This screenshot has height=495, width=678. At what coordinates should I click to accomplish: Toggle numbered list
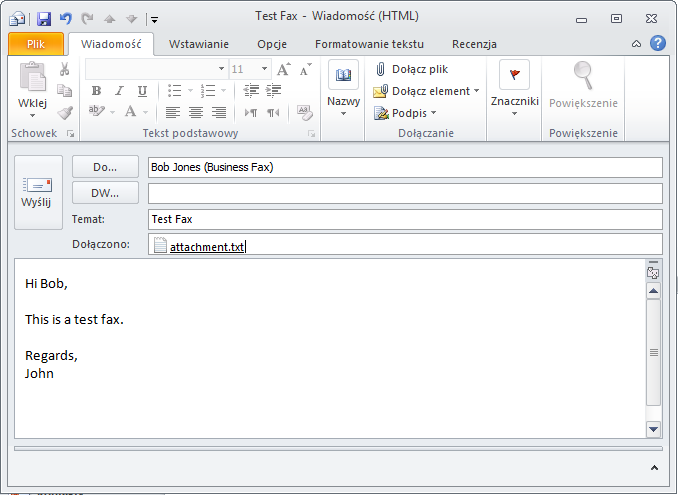coord(208,91)
